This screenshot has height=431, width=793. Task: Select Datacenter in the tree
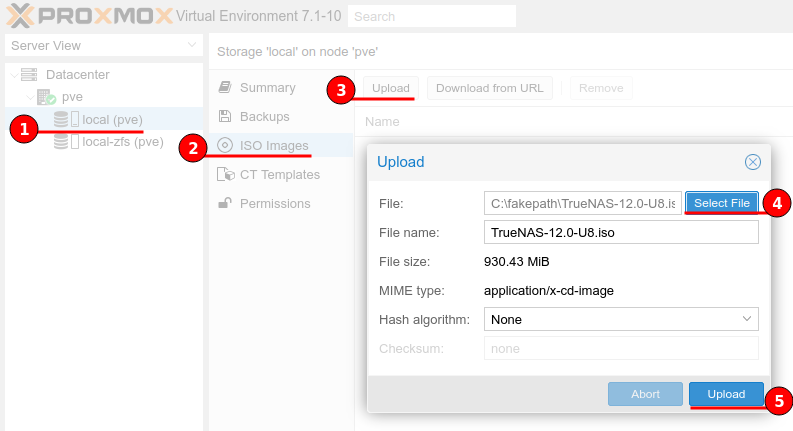(77, 75)
